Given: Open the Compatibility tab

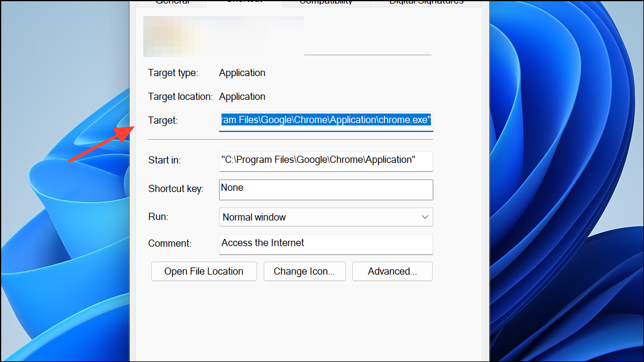Looking at the screenshot, I should (x=326, y=2).
